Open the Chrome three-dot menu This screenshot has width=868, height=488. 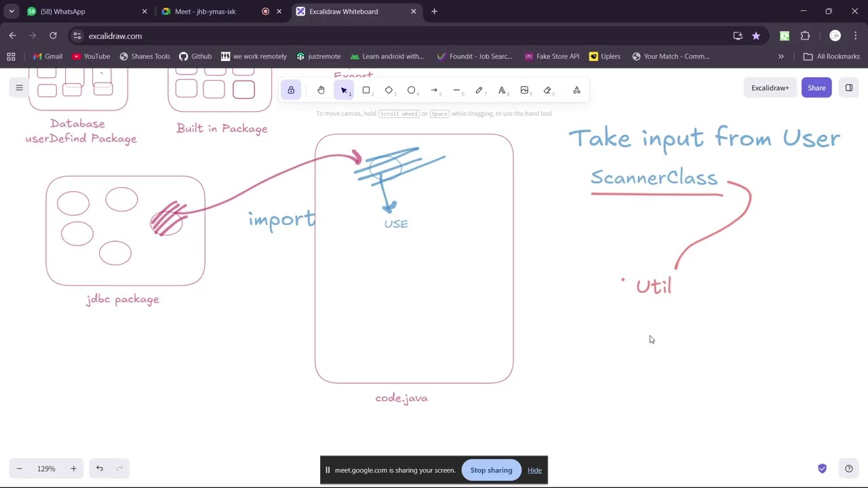[x=855, y=36]
